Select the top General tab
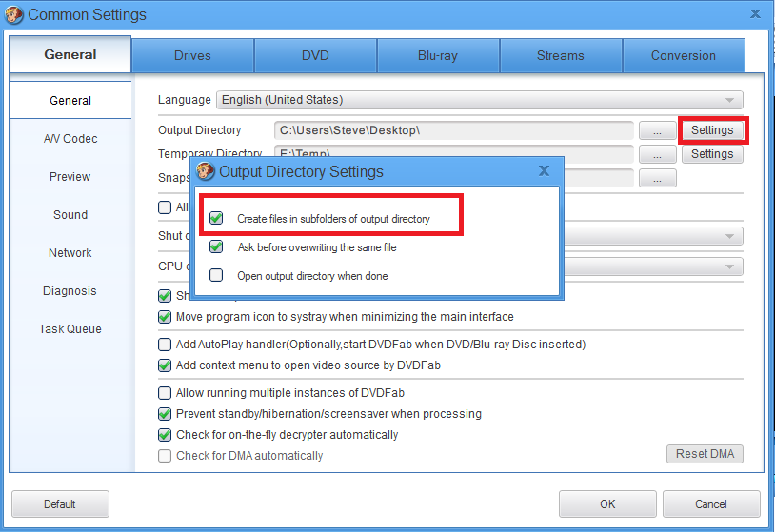Screen dimensions: 775x532 (x=70, y=54)
